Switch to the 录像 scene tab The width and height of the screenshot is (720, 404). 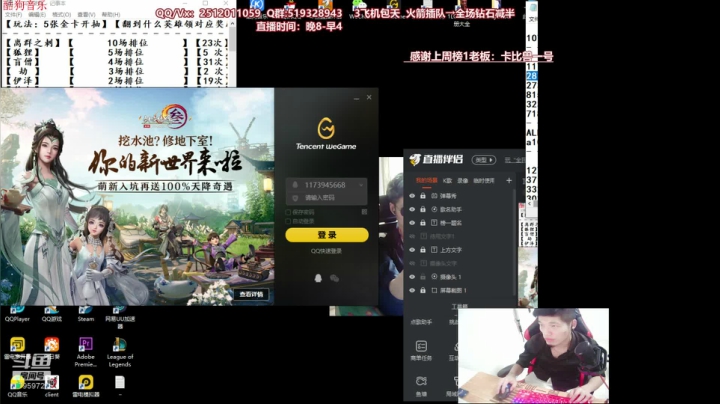coord(462,180)
